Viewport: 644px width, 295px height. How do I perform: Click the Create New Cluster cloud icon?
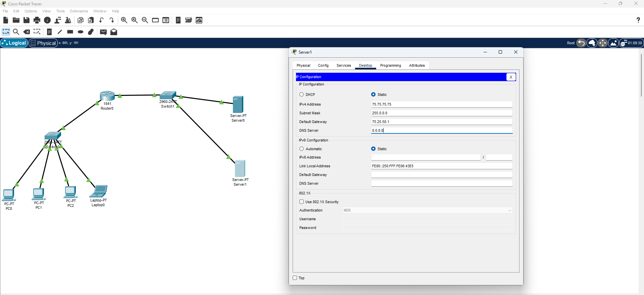pyautogui.click(x=592, y=43)
